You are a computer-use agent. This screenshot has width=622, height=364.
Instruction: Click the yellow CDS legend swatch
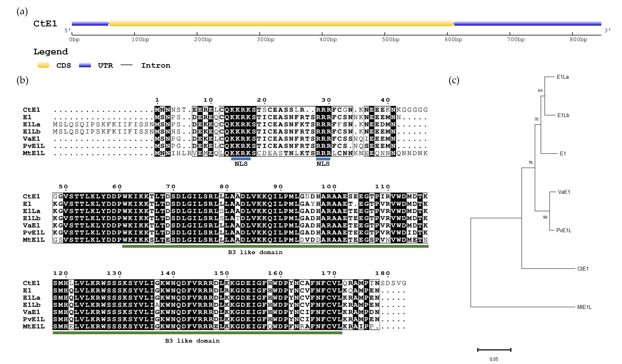coord(43,65)
